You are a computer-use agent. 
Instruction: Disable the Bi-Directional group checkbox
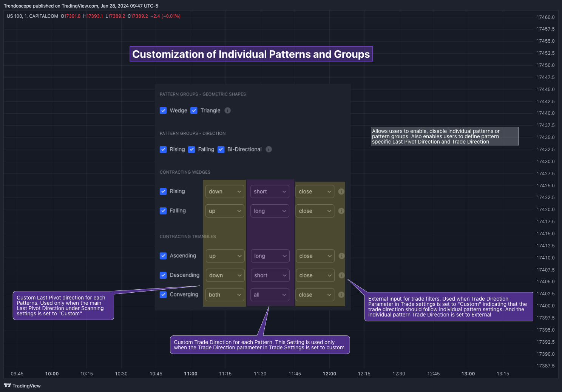[221, 149]
